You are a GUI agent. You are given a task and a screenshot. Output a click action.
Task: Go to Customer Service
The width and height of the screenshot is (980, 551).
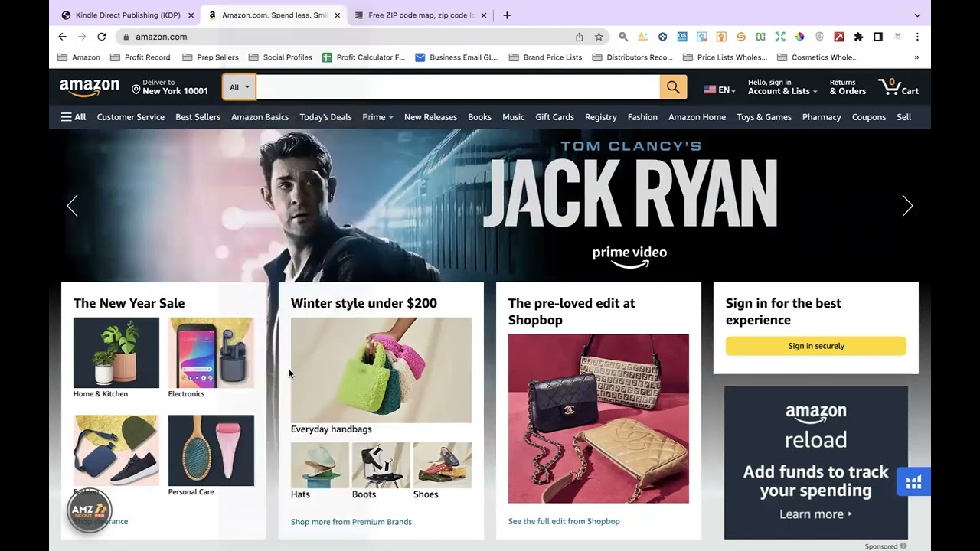coord(131,117)
